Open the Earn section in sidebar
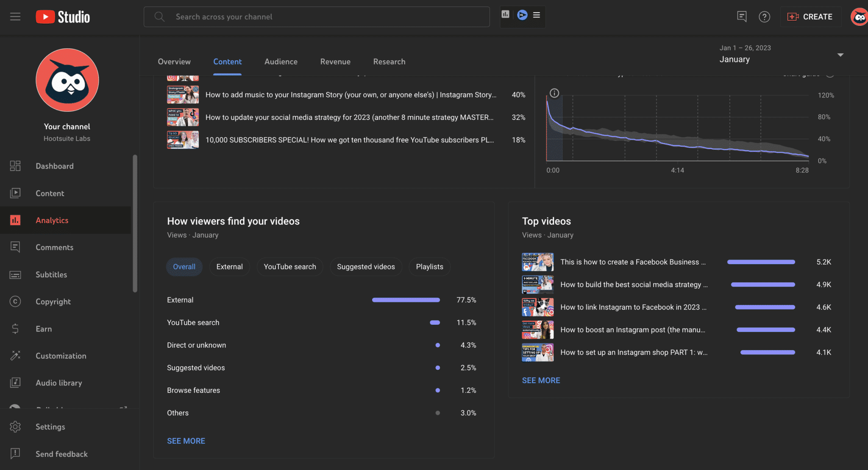The height and width of the screenshot is (470, 868). click(43, 329)
